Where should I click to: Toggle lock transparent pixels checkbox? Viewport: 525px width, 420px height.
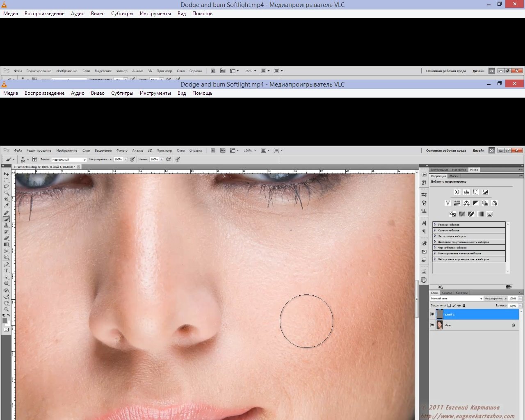click(449, 306)
